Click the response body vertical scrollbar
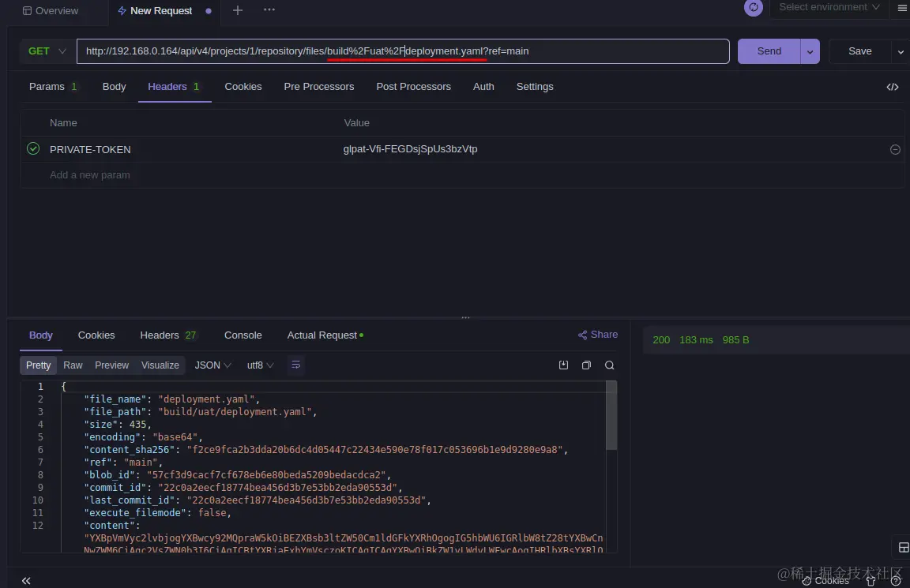The image size is (910, 588). [x=611, y=415]
